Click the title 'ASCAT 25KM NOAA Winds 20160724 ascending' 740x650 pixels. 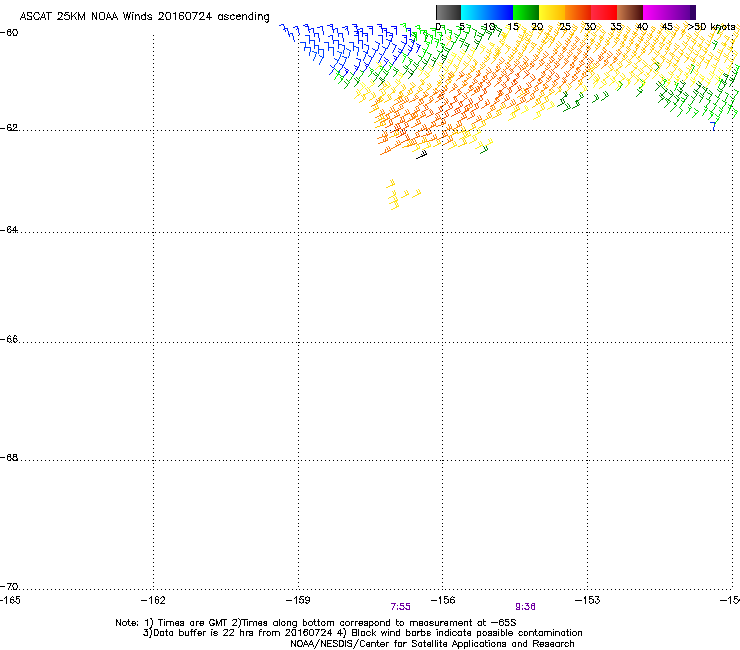(144, 17)
